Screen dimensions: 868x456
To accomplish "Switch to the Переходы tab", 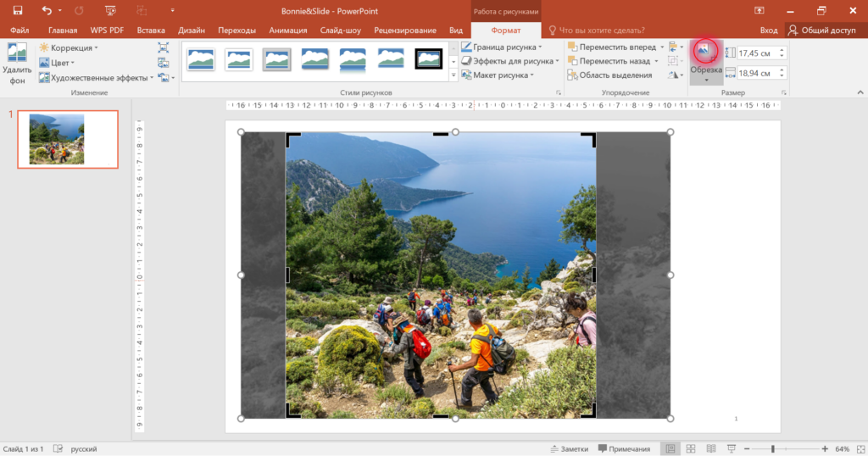I will [237, 31].
